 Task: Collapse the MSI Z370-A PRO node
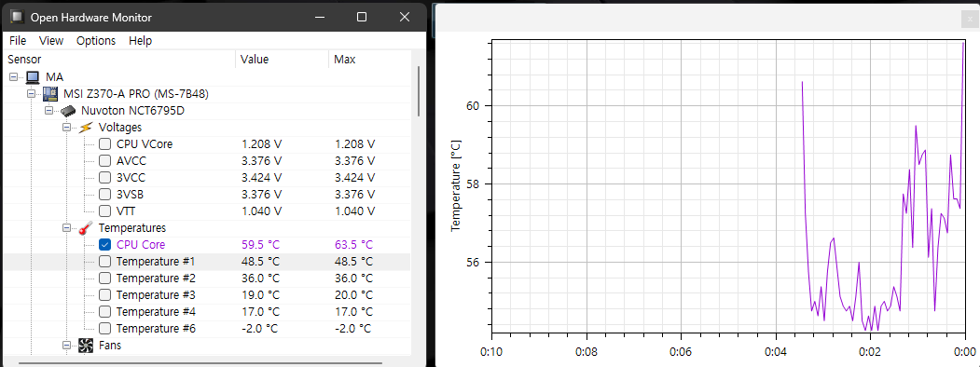32,94
